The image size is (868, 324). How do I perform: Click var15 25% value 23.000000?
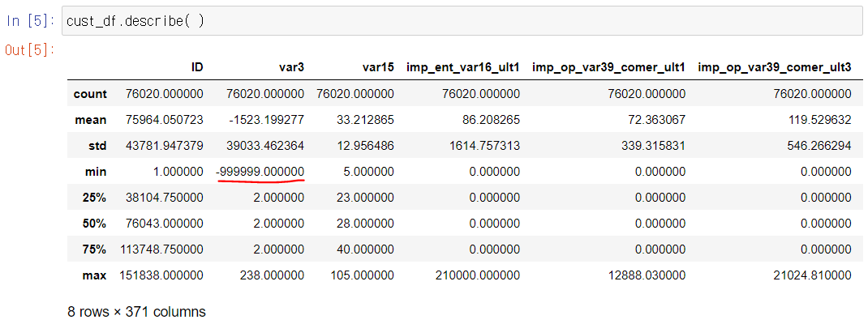367,198
